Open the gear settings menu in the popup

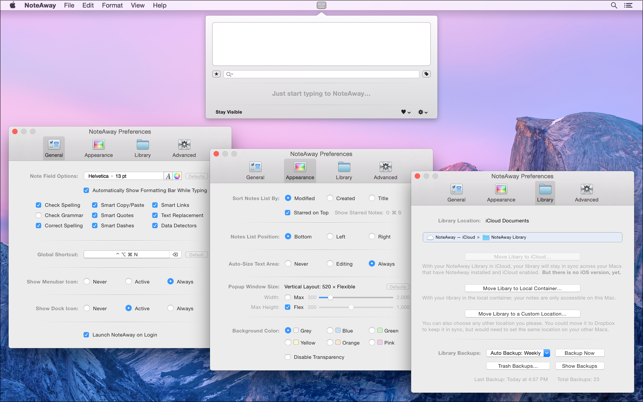tap(423, 112)
